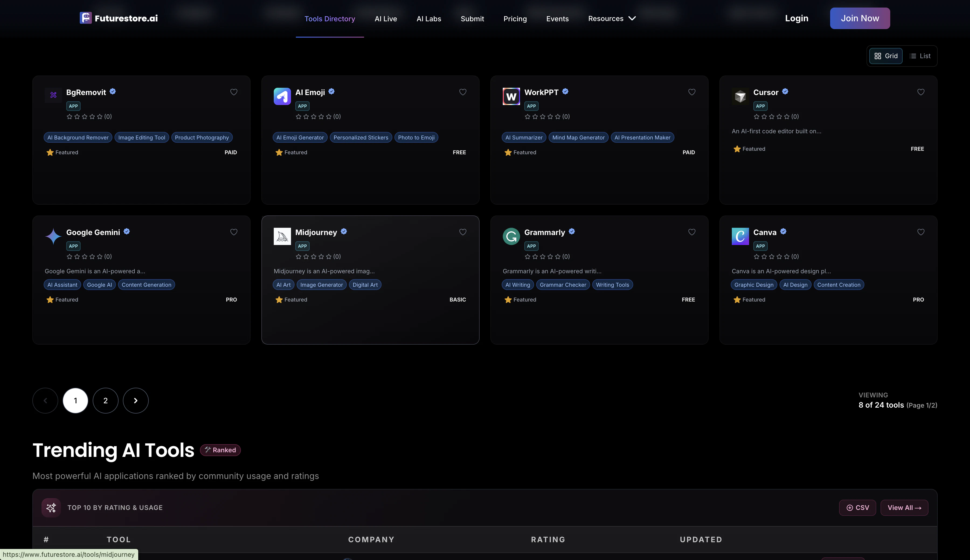This screenshot has width=970, height=560.
Task: Click the Grammar Checker tag
Action: [x=563, y=285]
